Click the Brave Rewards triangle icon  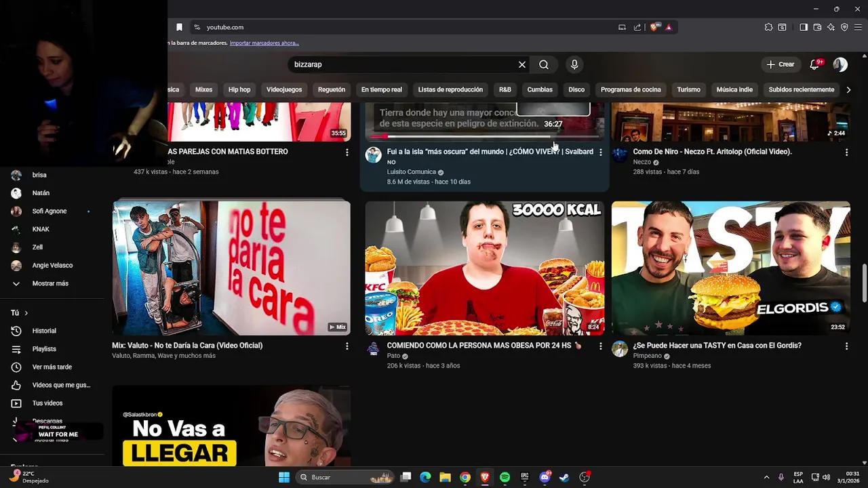pyautogui.click(x=669, y=27)
